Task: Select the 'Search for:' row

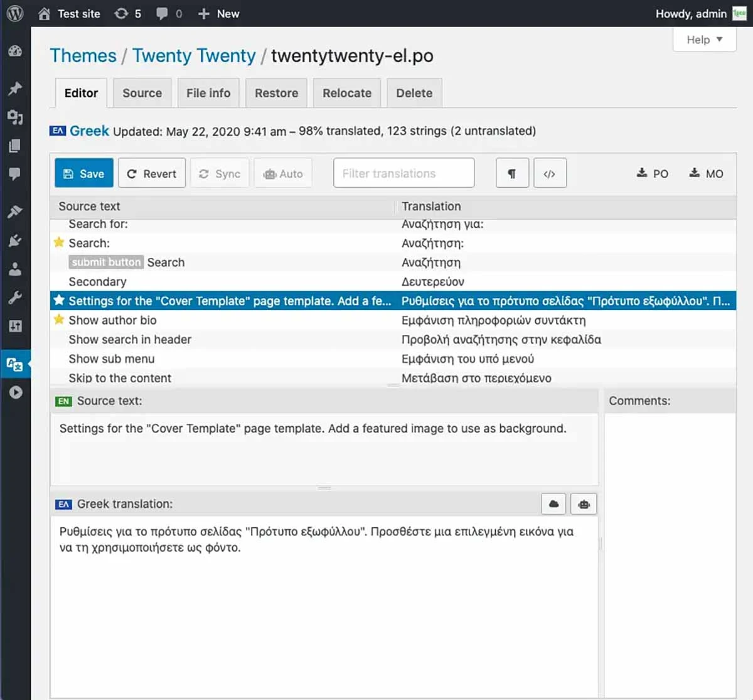Action: 393,224
